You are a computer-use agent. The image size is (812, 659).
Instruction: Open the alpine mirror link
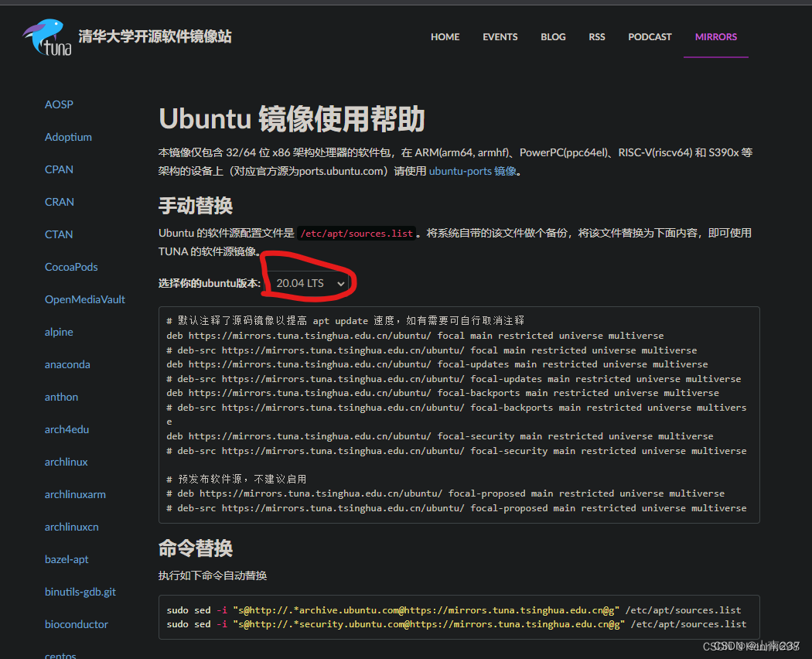point(59,332)
